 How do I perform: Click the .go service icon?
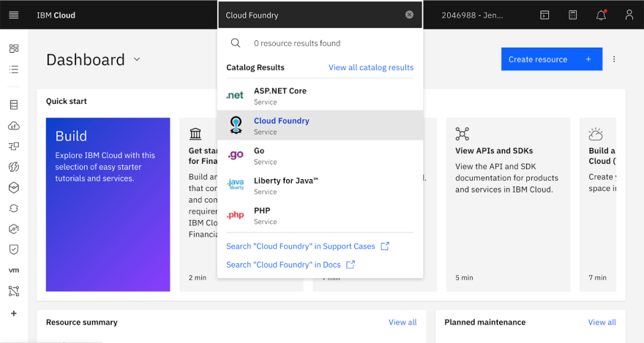[x=236, y=155]
